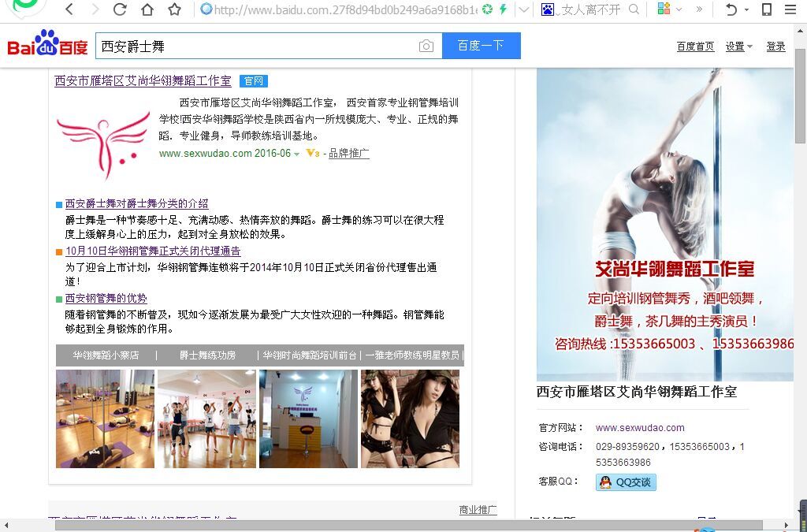Click the horizontal scrollbar left arrow
This screenshot has height=532, width=807.
tap(6, 526)
